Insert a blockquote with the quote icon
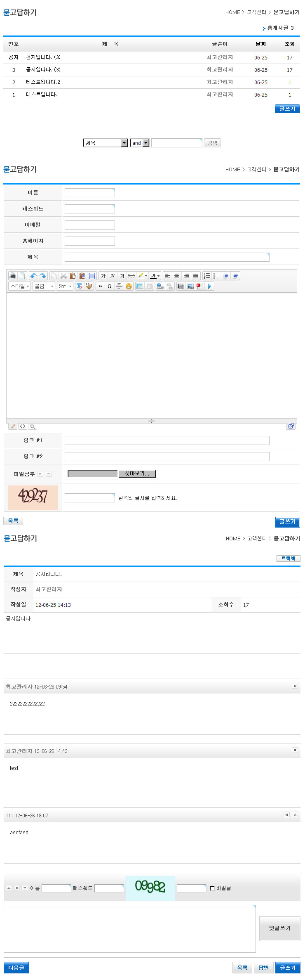The width and height of the screenshot is (305, 980). 100,286
